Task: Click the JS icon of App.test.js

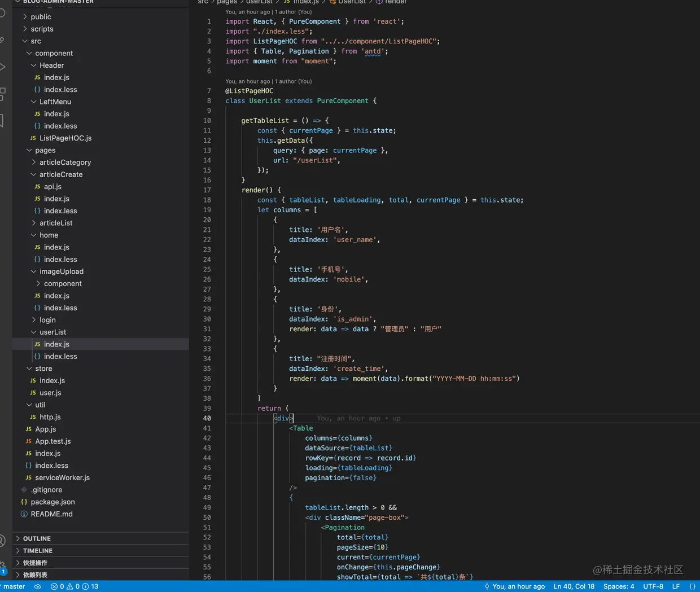Action: click(x=28, y=441)
